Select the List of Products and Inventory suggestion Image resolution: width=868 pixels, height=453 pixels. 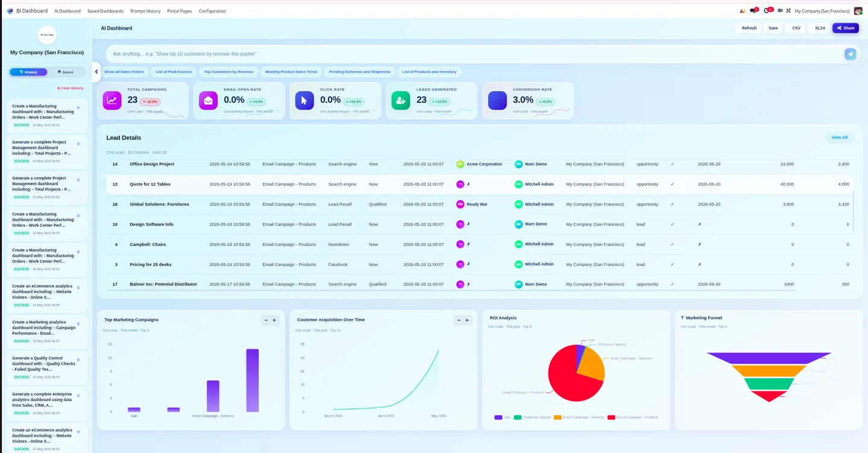[430, 72]
